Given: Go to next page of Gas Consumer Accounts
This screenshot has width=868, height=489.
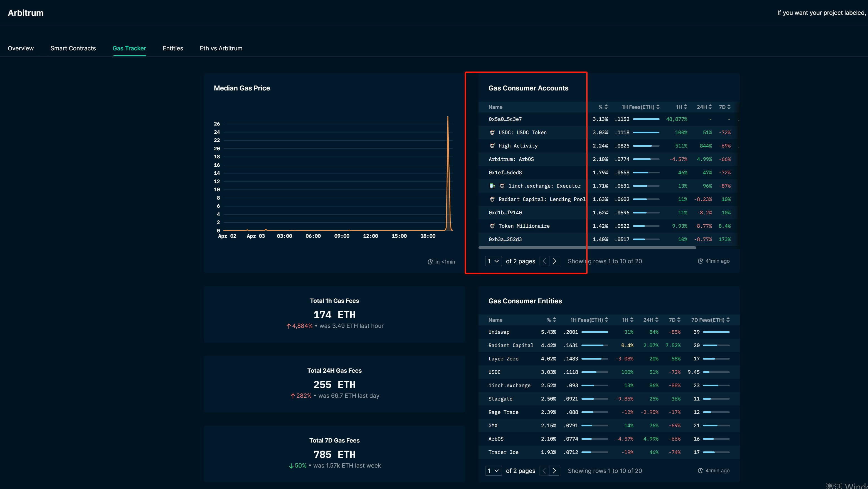Looking at the screenshot, I should point(554,261).
